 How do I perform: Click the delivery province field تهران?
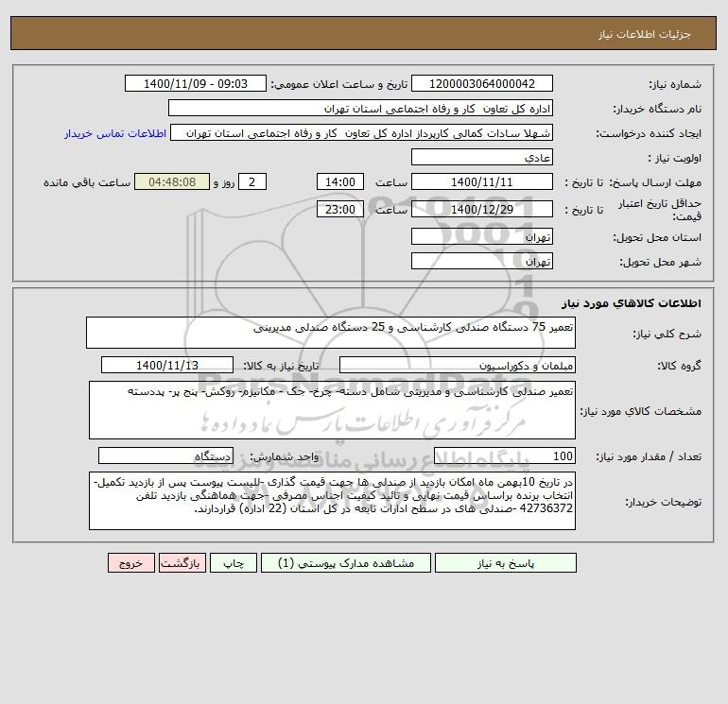(482, 236)
